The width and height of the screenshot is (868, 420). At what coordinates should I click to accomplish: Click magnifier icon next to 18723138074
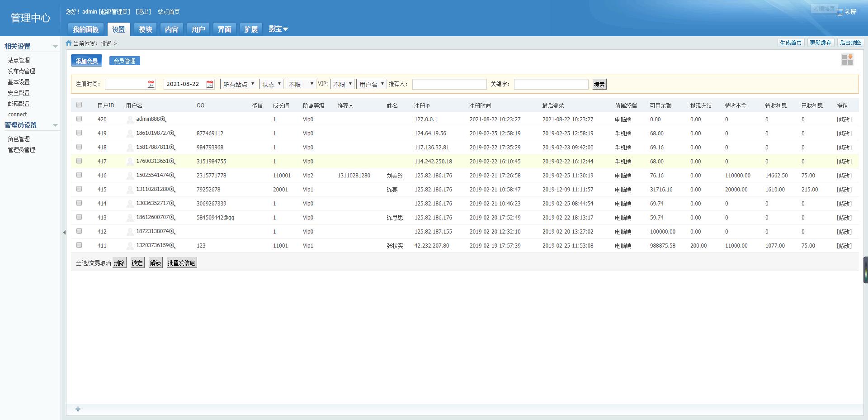pyautogui.click(x=173, y=232)
